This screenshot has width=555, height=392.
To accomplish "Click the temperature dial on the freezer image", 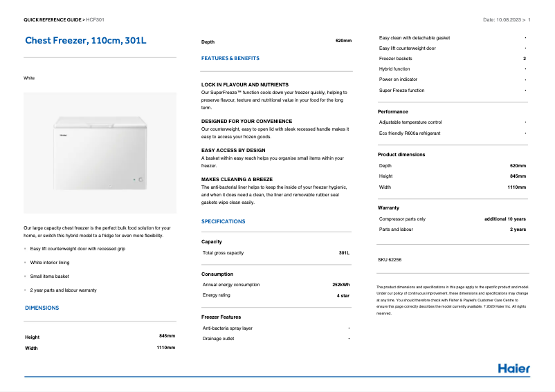I will [140, 180].
